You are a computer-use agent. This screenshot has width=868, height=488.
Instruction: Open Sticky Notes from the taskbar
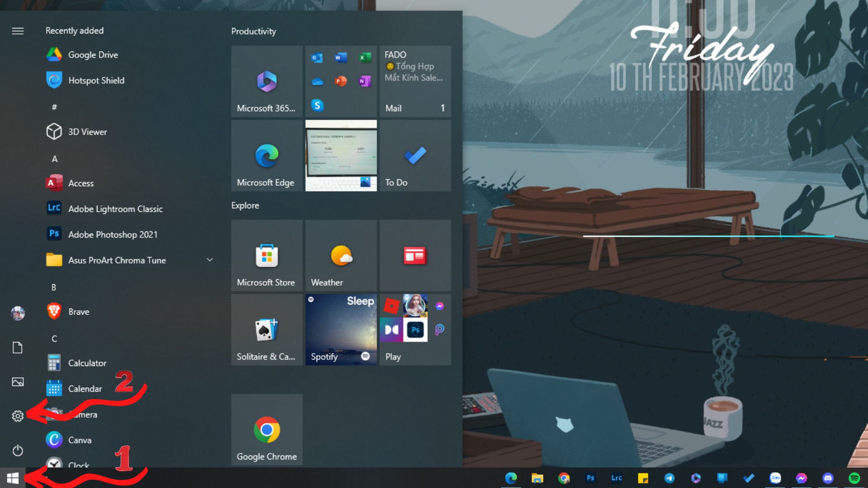tap(643, 478)
